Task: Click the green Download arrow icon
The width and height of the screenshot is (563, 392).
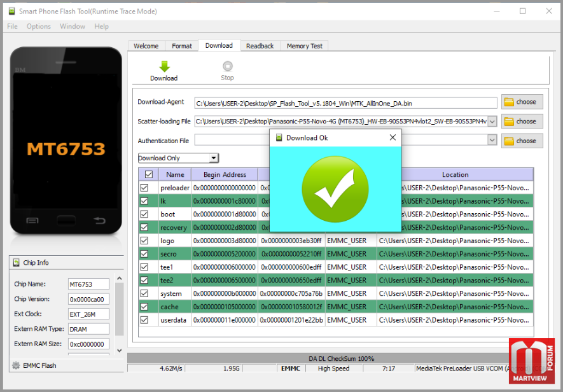Action: click(164, 66)
